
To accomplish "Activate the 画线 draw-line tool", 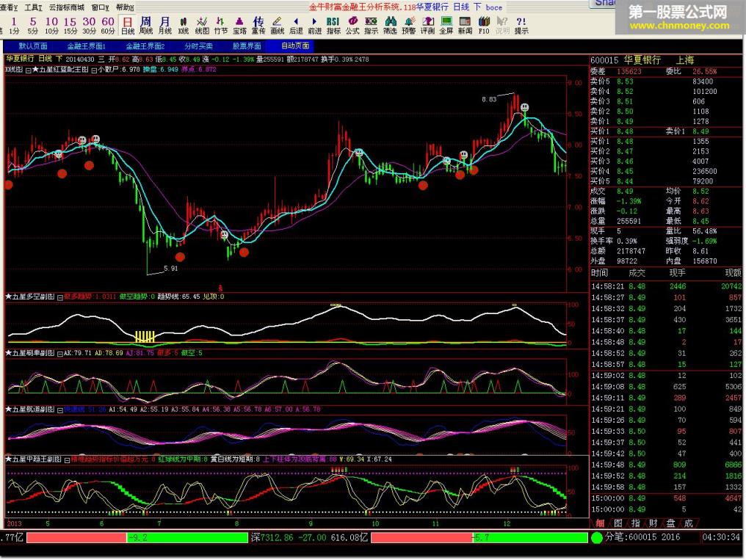I will pos(277,25).
